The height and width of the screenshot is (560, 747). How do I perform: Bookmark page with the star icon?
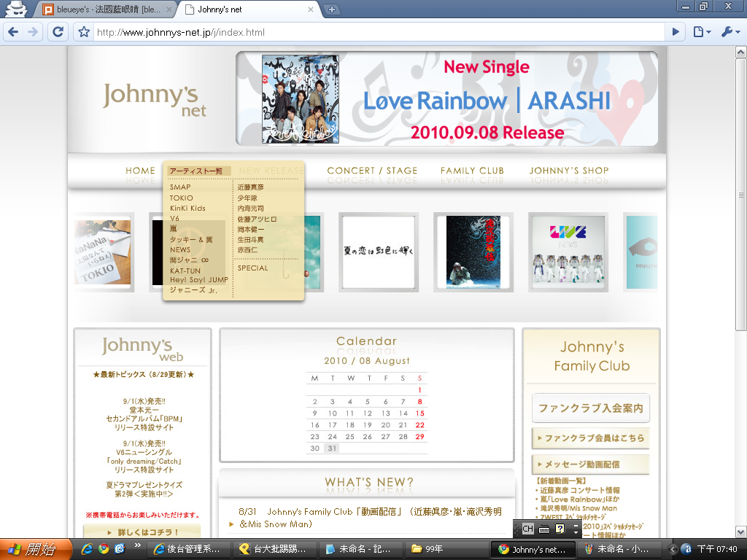pyautogui.click(x=85, y=32)
